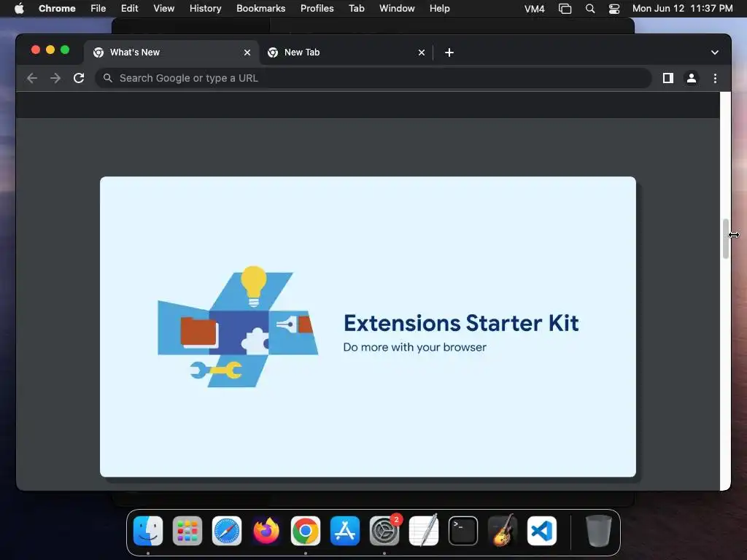Screen dimensions: 747x560
Task: Click the lightbulb in the extensions illustration
Action: click(253, 286)
